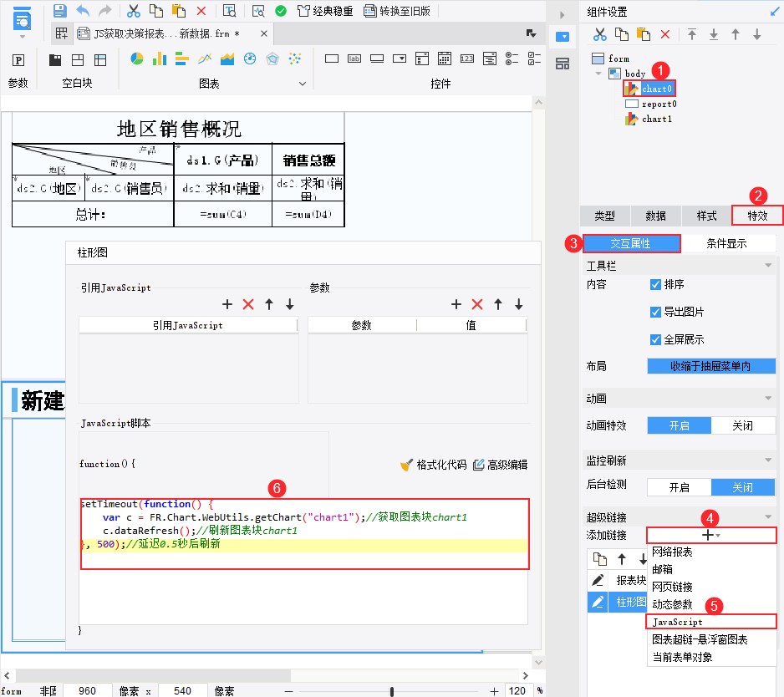Screen dimensions: 784x697
Task: Delete using the red X in top toolbar
Action: pyautogui.click(x=201, y=11)
